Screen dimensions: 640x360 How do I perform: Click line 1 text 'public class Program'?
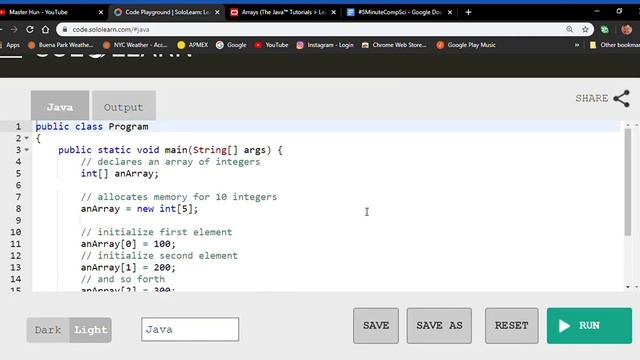coord(92,127)
